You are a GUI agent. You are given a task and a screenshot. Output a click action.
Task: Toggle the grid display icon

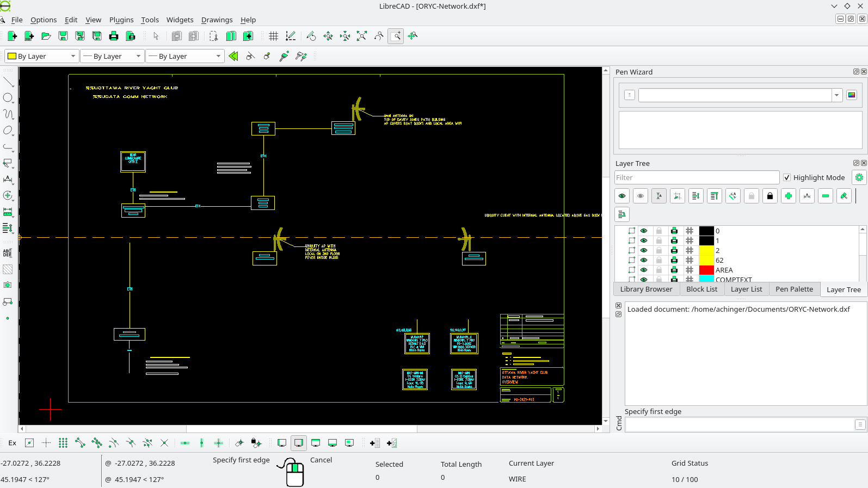click(274, 36)
